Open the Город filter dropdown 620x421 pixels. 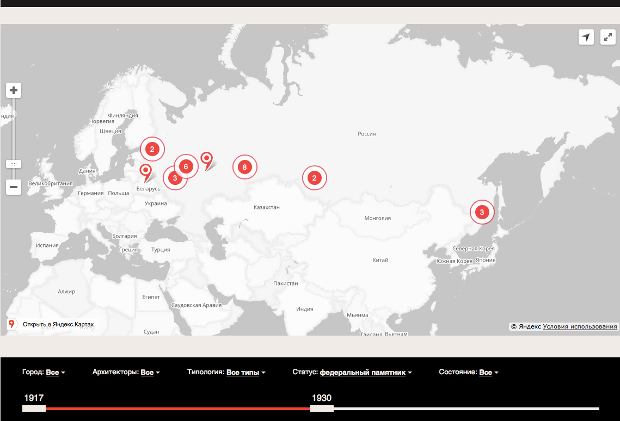tap(44, 372)
